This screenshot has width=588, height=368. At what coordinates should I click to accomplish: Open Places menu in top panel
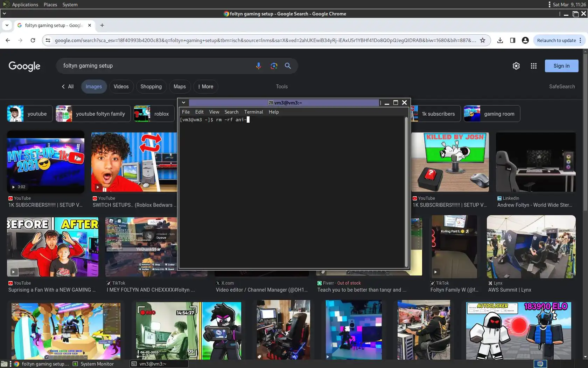(x=50, y=5)
